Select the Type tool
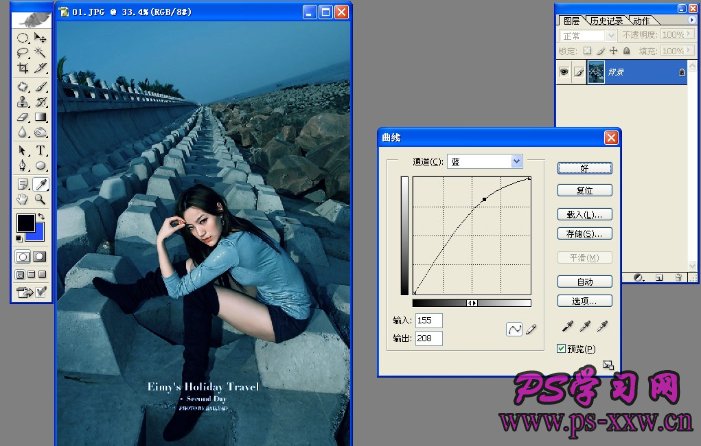 (40, 150)
